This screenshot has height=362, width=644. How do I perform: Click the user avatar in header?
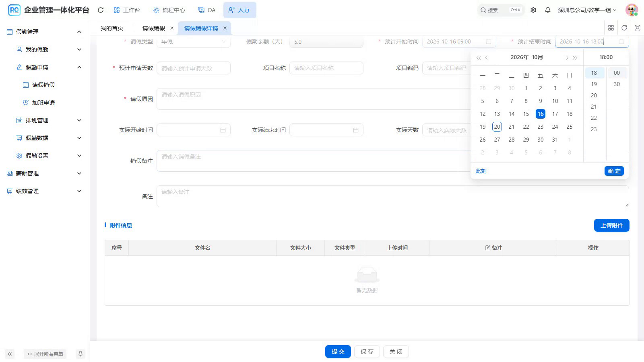click(x=632, y=10)
